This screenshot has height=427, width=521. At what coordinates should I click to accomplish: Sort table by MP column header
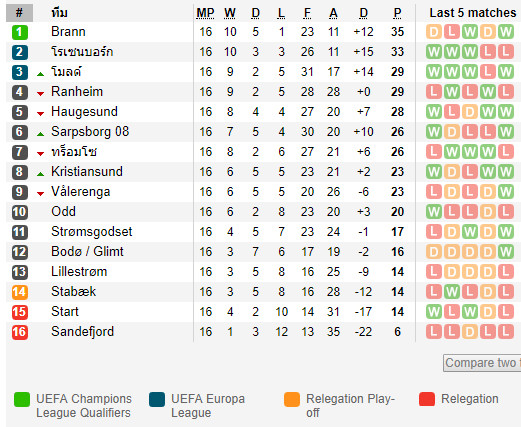click(205, 13)
